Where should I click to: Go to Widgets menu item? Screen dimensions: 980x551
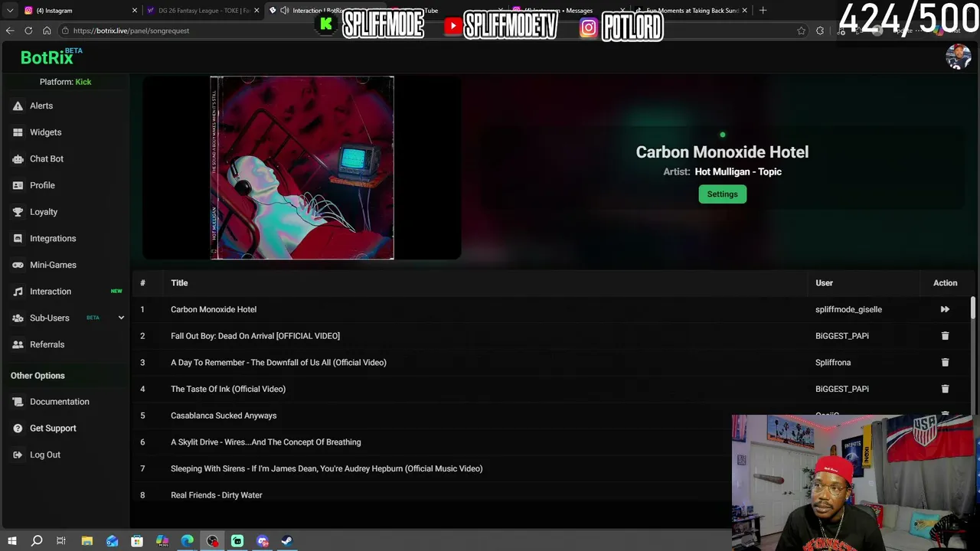[x=46, y=132]
